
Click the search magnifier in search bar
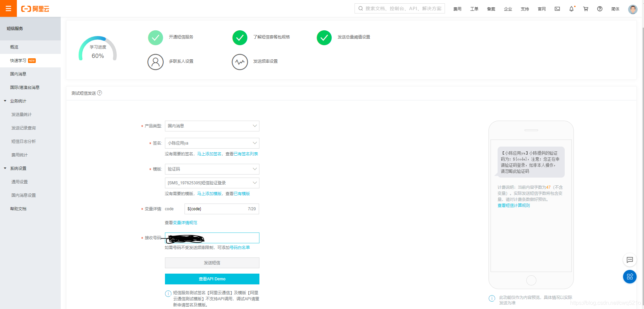(360, 8)
